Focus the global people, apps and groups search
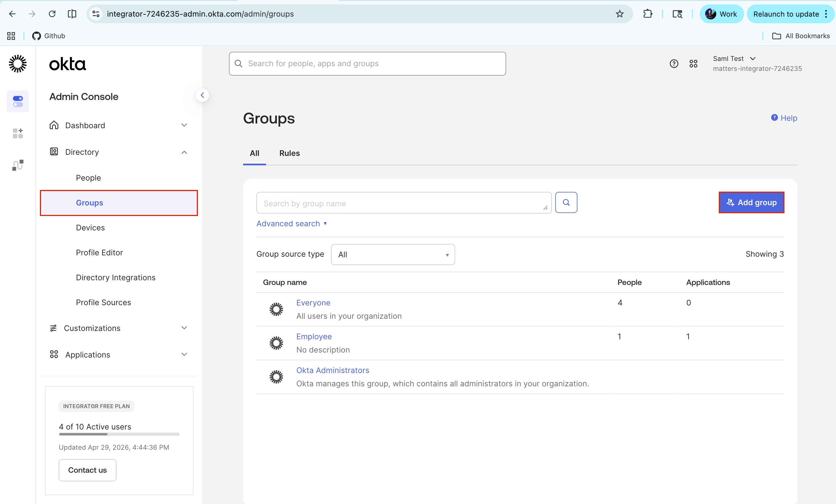 [368, 64]
